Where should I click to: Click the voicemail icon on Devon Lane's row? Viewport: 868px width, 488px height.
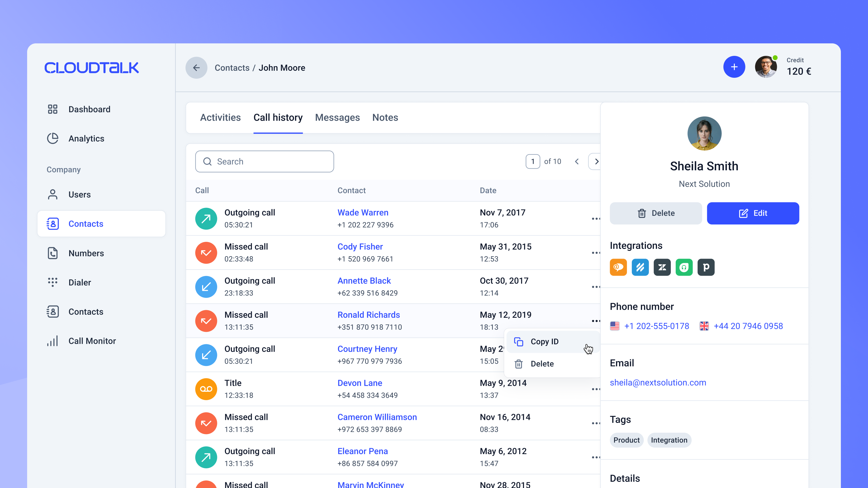pos(206,389)
